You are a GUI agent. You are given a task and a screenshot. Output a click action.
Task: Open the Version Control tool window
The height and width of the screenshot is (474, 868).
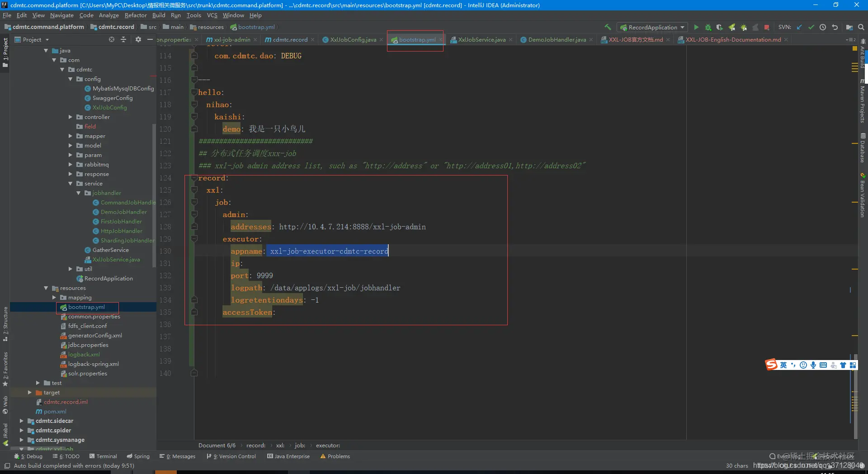point(231,456)
